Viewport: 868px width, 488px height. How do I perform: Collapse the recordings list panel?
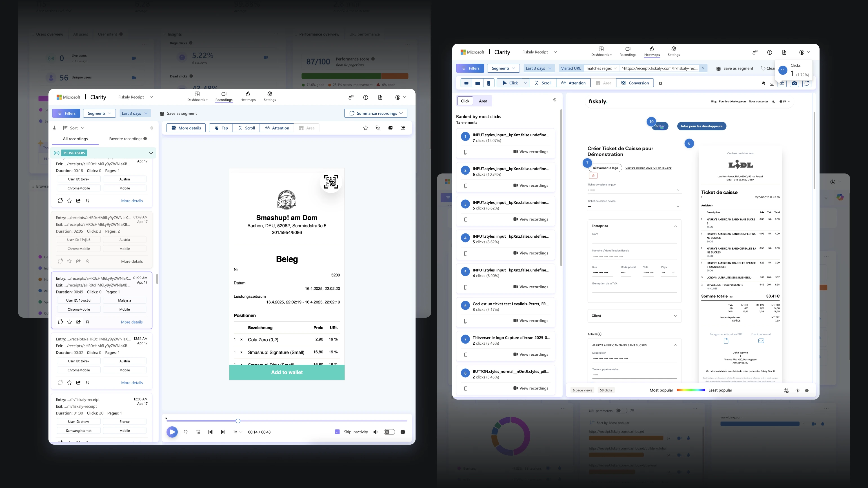152,128
